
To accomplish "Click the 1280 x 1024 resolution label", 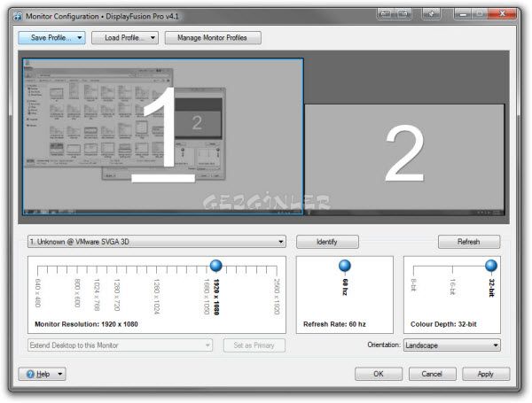I will (156, 297).
